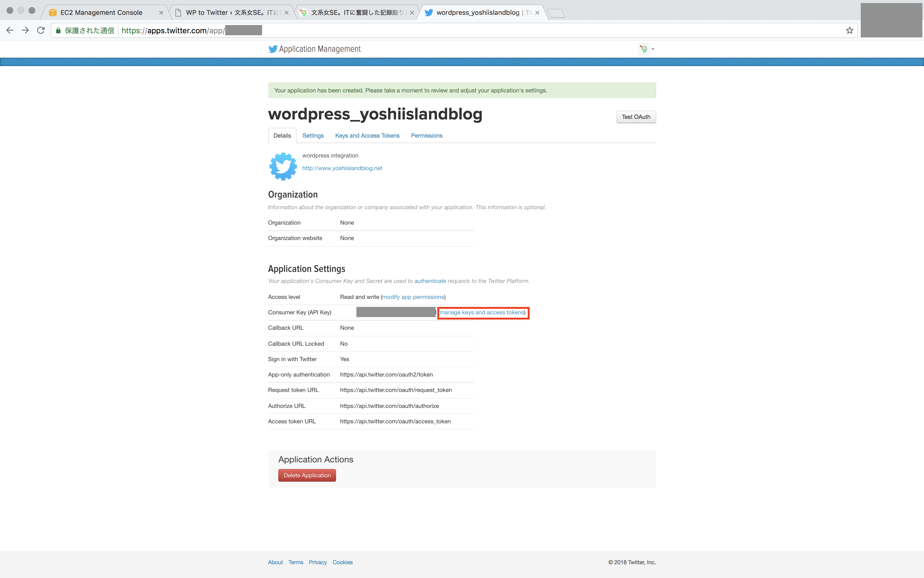Click the oauth2/token URL text
Viewport: 924px width, 578px height.
click(x=386, y=375)
